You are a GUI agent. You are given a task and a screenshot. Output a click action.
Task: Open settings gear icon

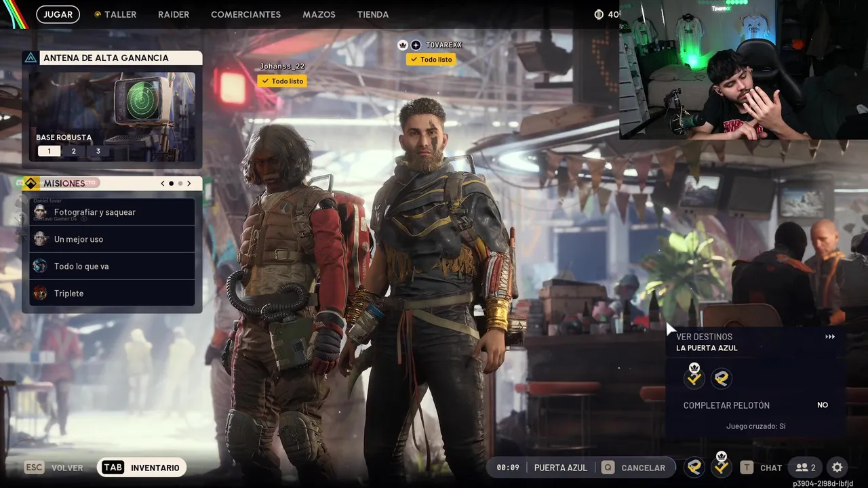click(837, 468)
